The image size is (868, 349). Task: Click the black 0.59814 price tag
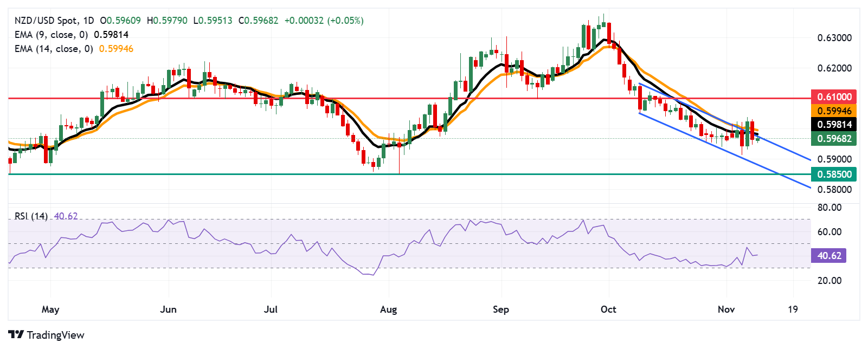pos(834,125)
